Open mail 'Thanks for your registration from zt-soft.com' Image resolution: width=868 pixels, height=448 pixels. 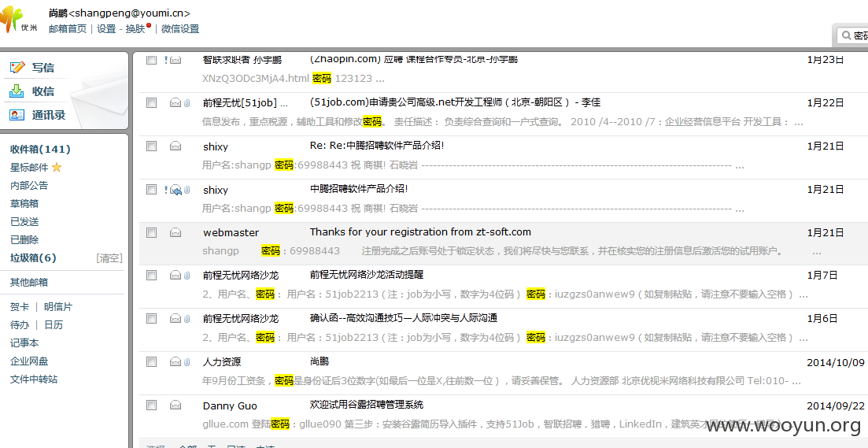click(420, 232)
